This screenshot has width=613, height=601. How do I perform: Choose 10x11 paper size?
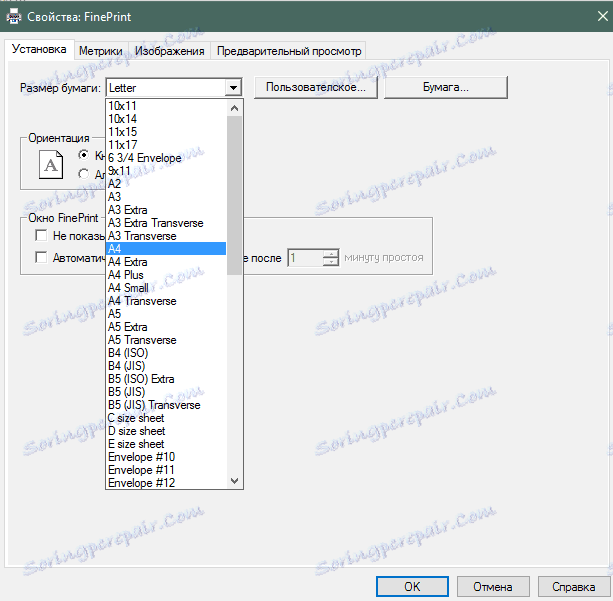(166, 106)
